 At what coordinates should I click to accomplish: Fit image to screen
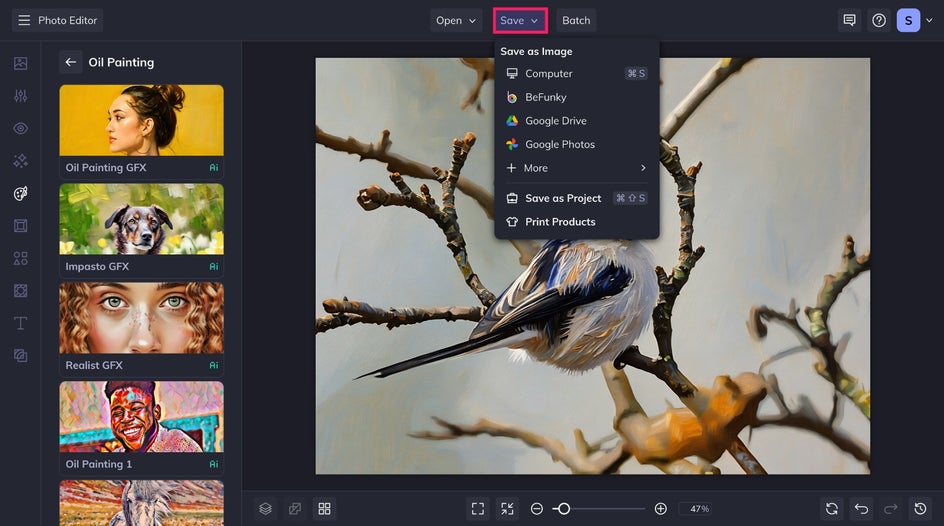pos(478,509)
